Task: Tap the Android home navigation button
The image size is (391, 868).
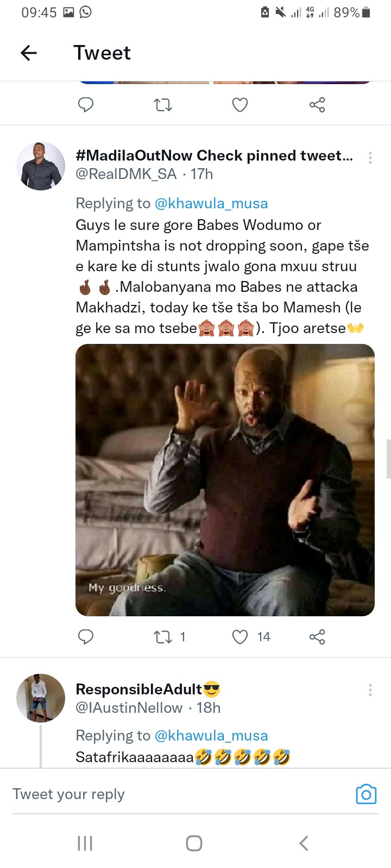Action: [x=194, y=843]
